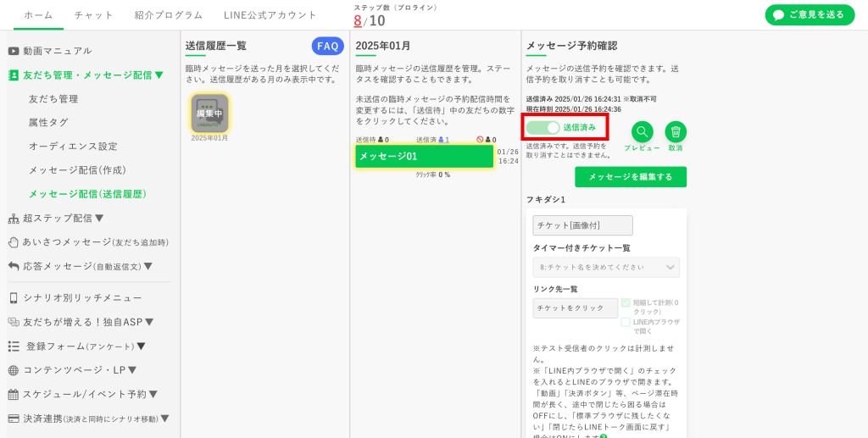Expand the 友だちが増える!独自ASP menu
The height and width of the screenshot is (438, 868).
coord(149,322)
